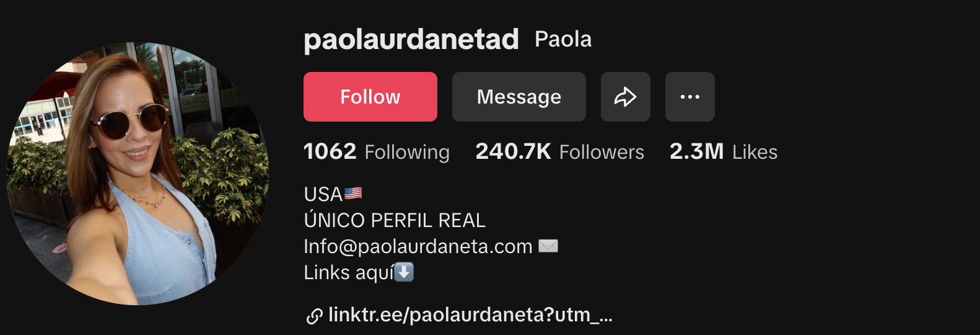Click the down-arrow emoji after Links aquí
This screenshot has height=335, width=980.
point(404,272)
